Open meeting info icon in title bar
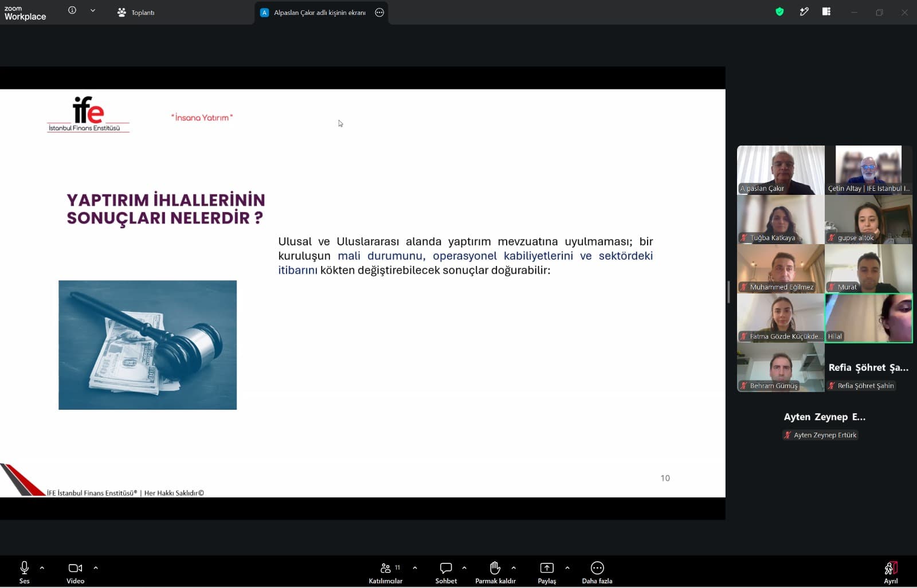The image size is (917, 588). pos(72,10)
